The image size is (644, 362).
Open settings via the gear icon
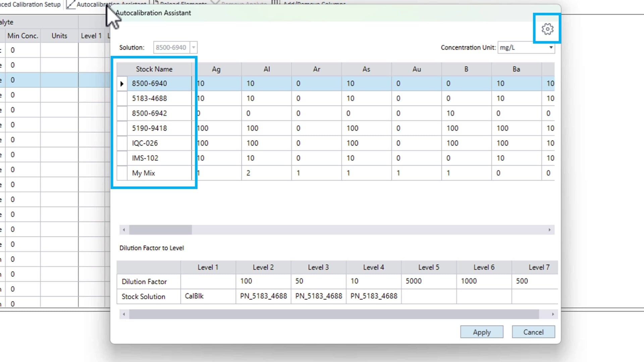547,29
